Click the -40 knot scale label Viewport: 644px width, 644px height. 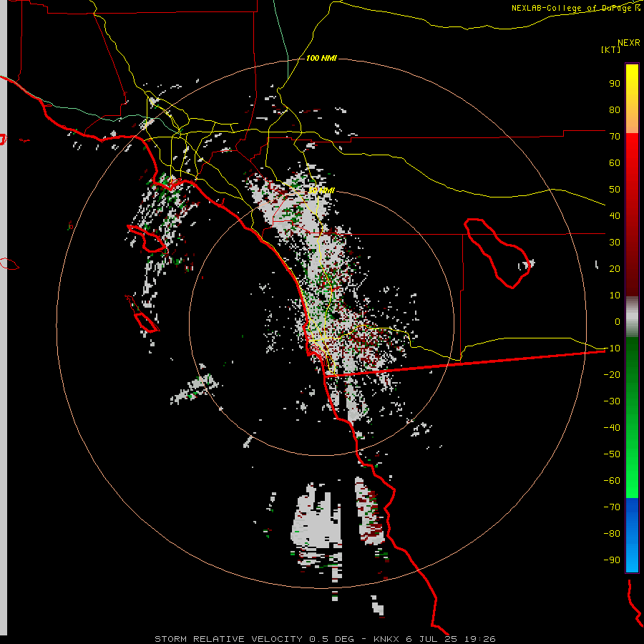[x=612, y=428]
